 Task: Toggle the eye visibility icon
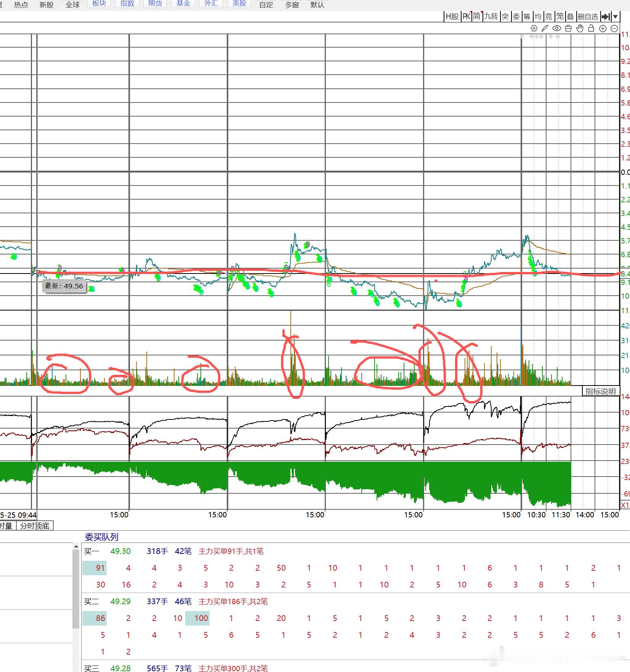tap(556, 28)
